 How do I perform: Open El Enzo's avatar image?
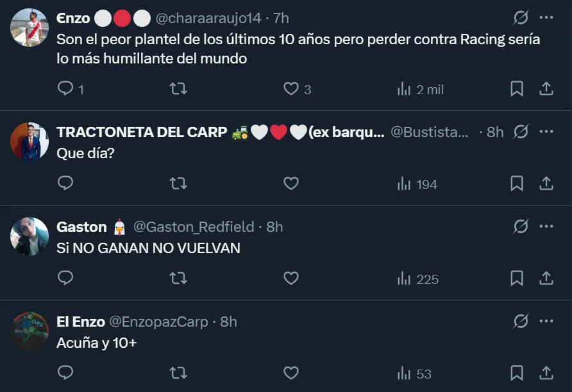29,331
